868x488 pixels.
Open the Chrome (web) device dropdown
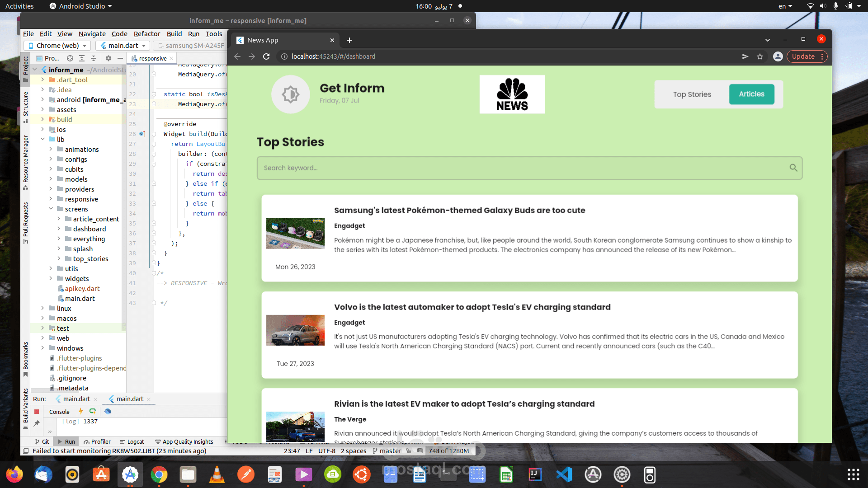57,46
